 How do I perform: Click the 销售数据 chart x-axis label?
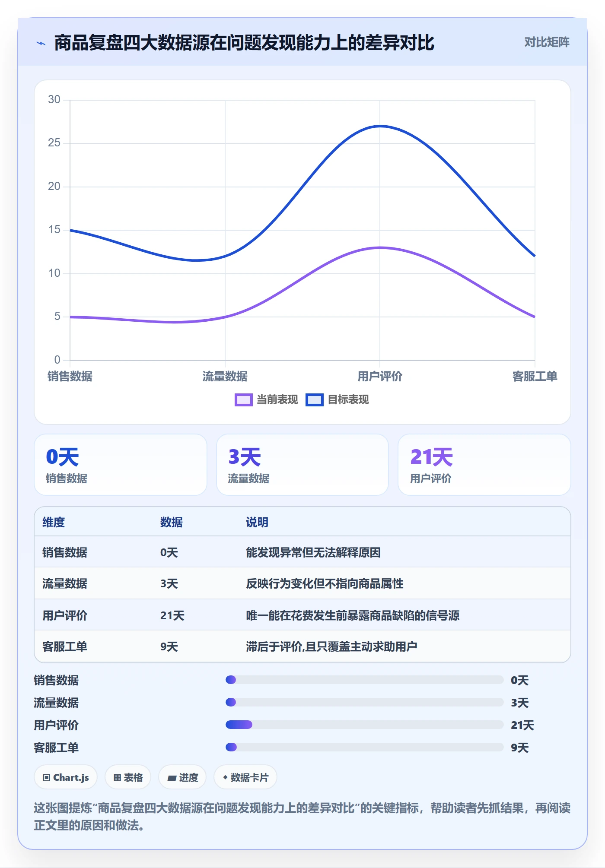(70, 376)
